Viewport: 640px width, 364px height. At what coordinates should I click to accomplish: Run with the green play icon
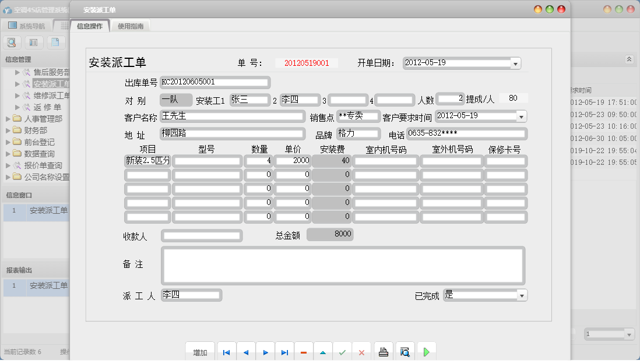(x=426, y=351)
